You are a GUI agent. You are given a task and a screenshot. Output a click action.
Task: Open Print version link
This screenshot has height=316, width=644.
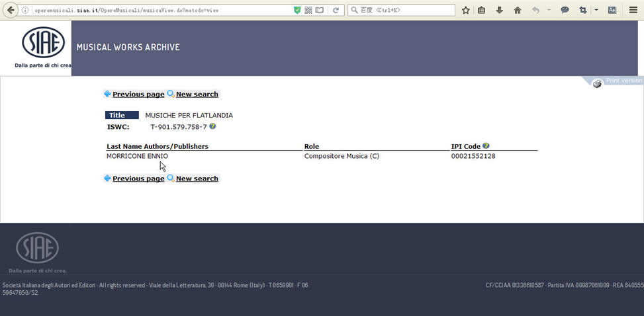point(624,81)
